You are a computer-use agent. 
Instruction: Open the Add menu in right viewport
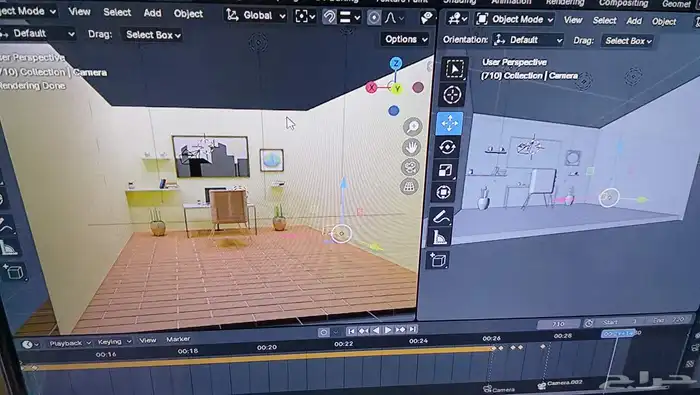[x=634, y=21]
